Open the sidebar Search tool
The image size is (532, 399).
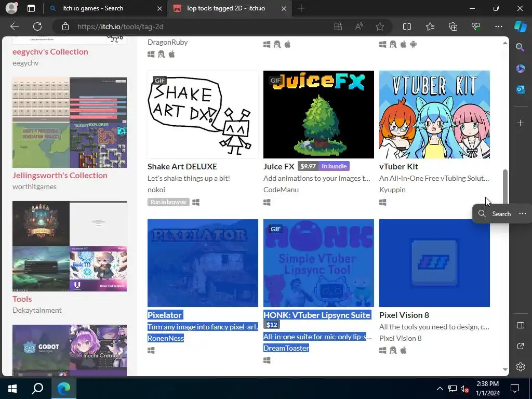(520, 47)
